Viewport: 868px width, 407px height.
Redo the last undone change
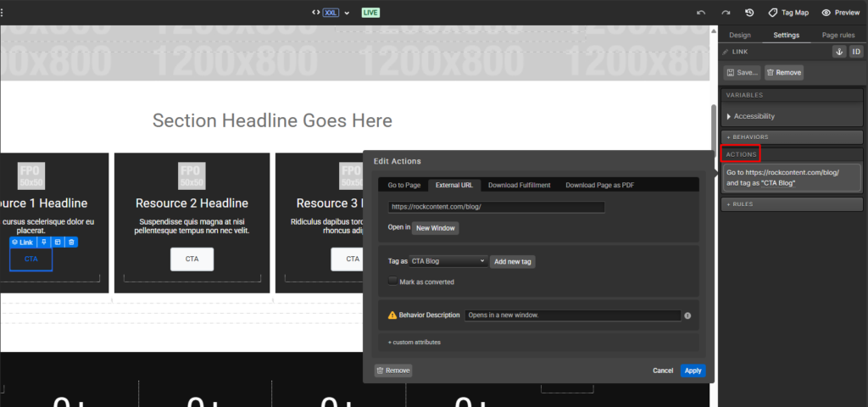(726, 13)
